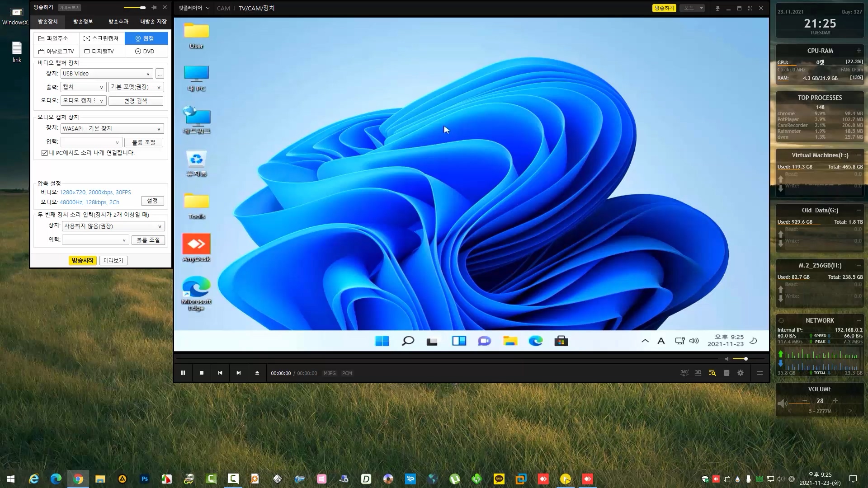Click Windows 11 Start icon in video
Screen dimensions: 868x488
[x=382, y=341]
